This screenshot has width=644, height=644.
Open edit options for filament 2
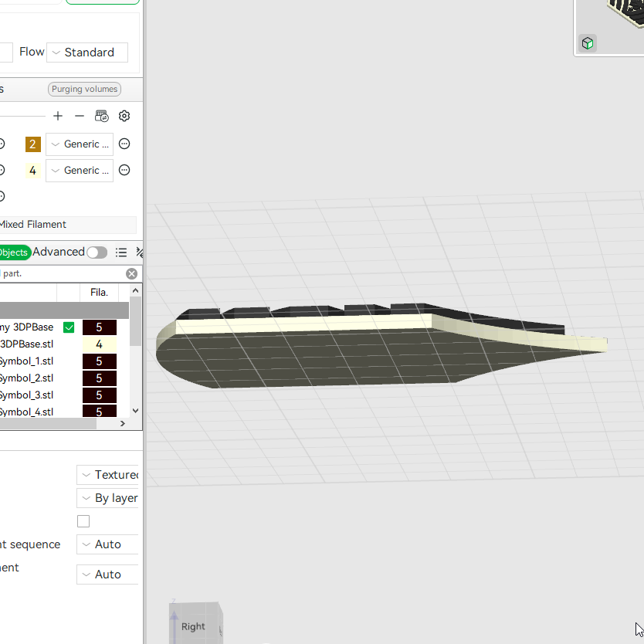pos(124,144)
